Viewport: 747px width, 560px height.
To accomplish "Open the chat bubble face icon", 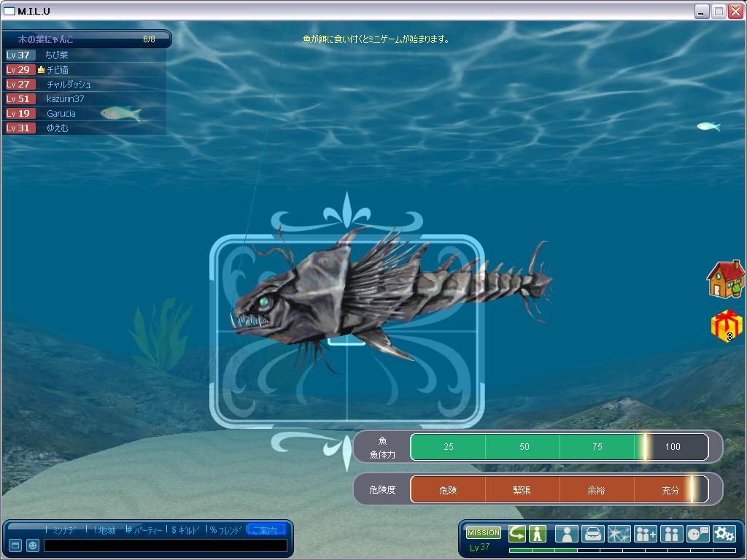I will [697, 534].
